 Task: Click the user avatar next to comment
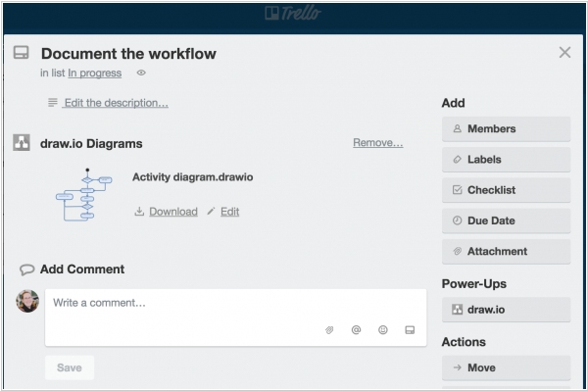click(27, 301)
